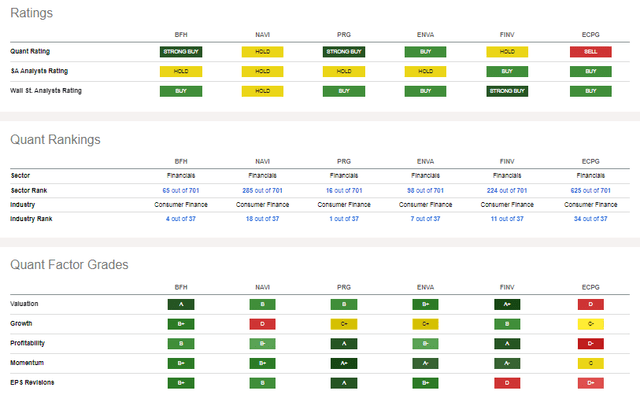Screen dimensions: 640x402
Task: Click NAVI's EPS Revisions grade badge
Action: click(x=262, y=383)
